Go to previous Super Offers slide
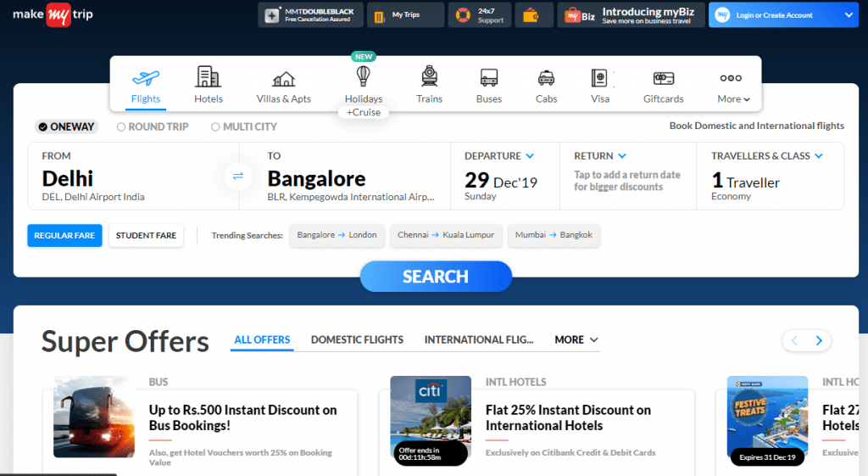The image size is (868, 476). click(x=794, y=341)
